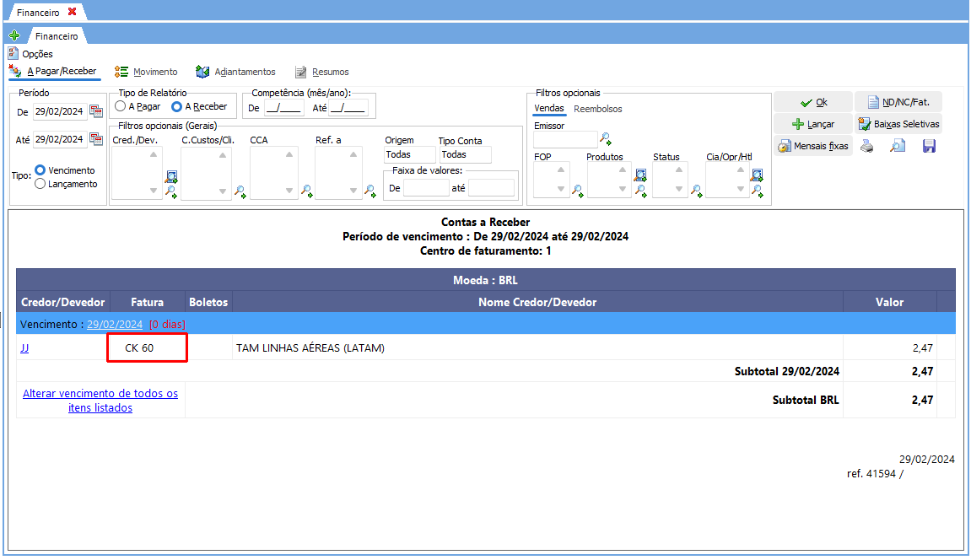Open the CCA lookup magnifier
This screenshot has height=560, width=971.
point(306,191)
